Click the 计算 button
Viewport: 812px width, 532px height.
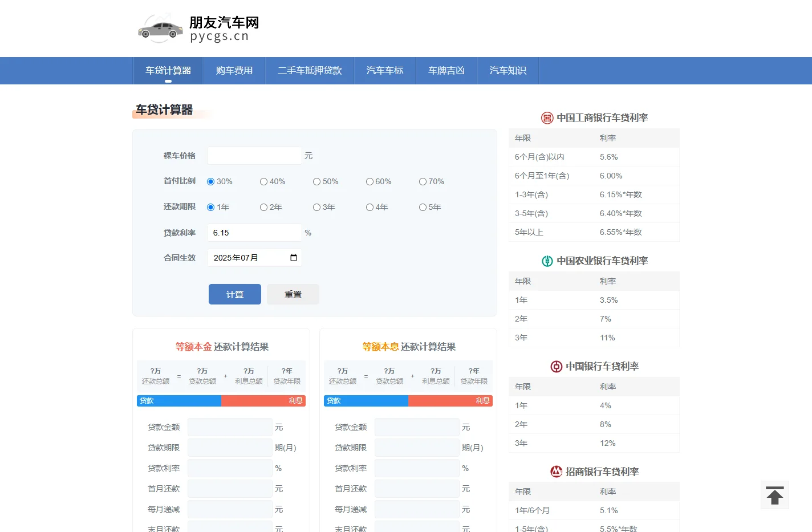click(x=235, y=294)
